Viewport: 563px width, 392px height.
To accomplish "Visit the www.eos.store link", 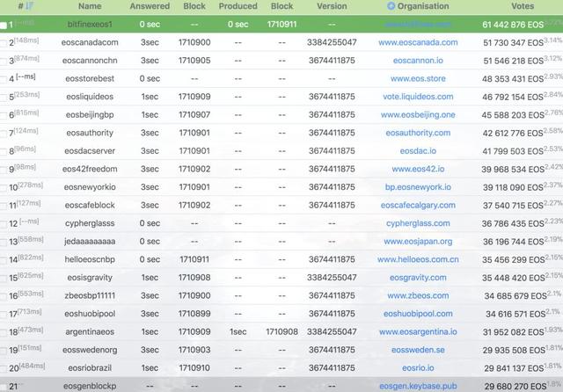I will 418,78.
